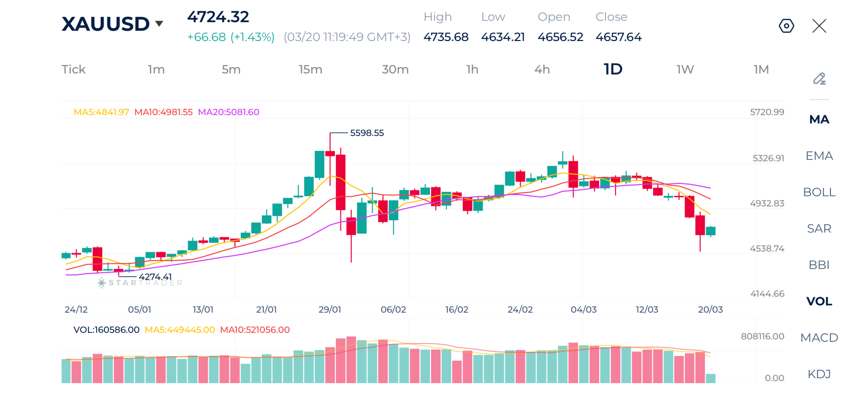This screenshot has height=399, width=868.
Task: Select the drawing pencil tool
Action: pyautogui.click(x=819, y=79)
